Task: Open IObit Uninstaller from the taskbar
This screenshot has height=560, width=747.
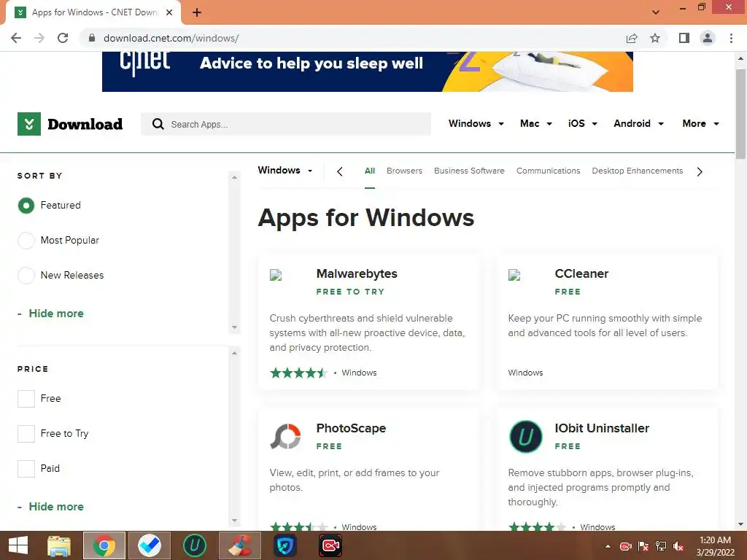Action: (x=194, y=545)
